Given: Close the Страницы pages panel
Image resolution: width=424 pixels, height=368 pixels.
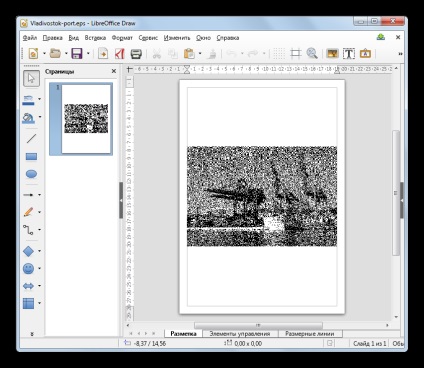Looking at the screenshot, I should [114, 71].
